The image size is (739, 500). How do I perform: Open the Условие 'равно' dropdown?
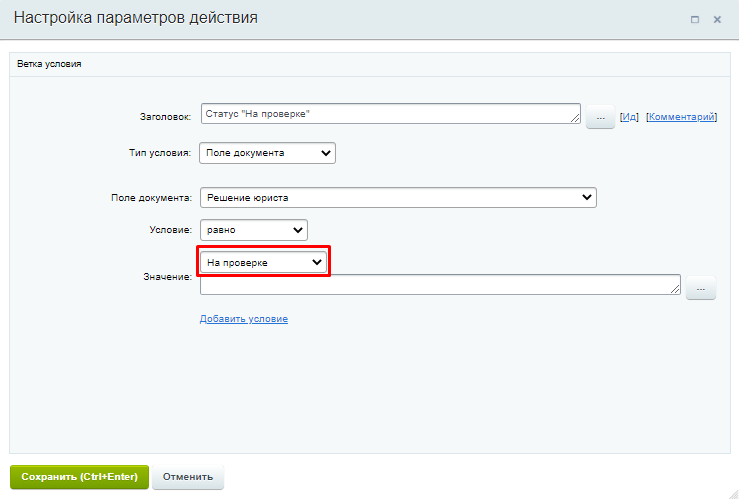[254, 230]
